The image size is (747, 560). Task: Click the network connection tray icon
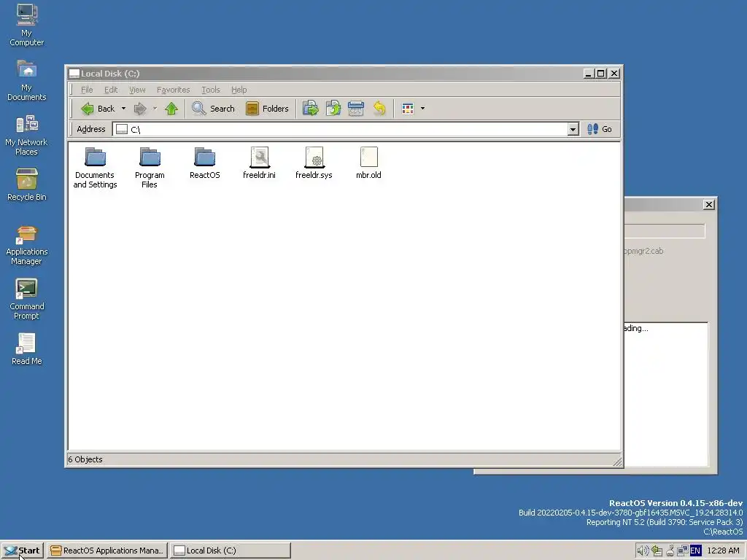(683, 551)
